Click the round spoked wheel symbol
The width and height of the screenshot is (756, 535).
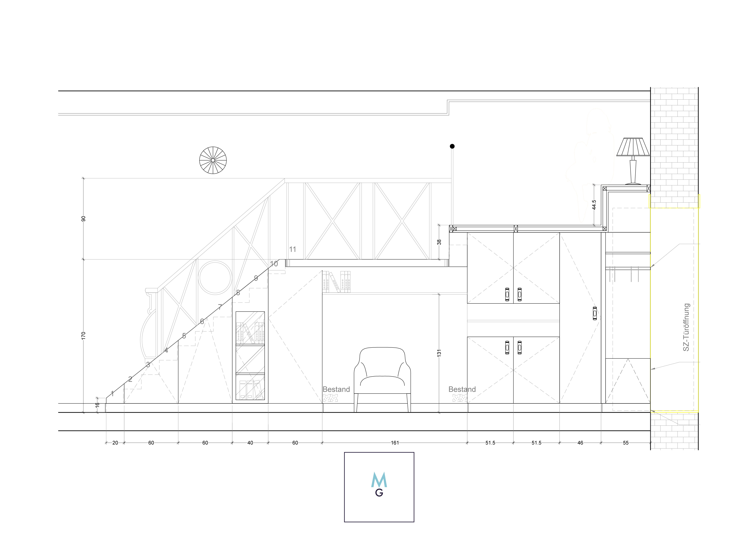point(213,160)
